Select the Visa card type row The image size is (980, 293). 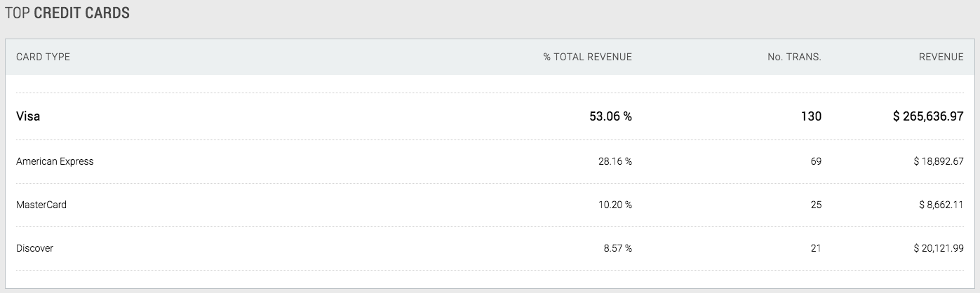[x=28, y=116]
